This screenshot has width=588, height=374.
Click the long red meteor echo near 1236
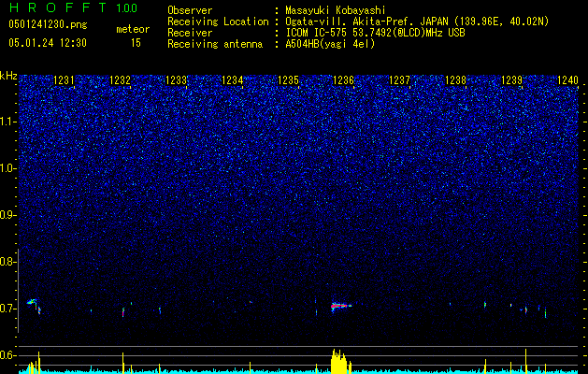341,306
